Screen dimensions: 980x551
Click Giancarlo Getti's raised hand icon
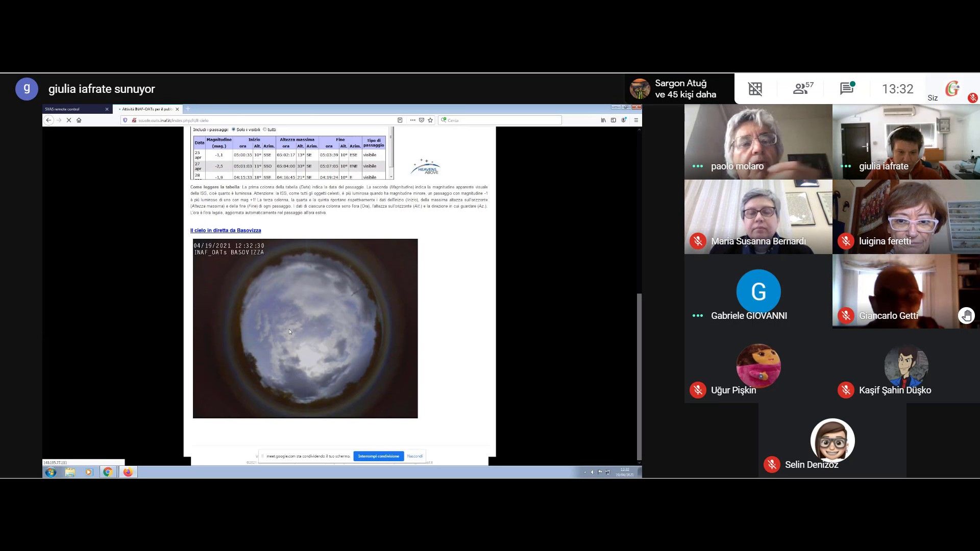tap(966, 316)
